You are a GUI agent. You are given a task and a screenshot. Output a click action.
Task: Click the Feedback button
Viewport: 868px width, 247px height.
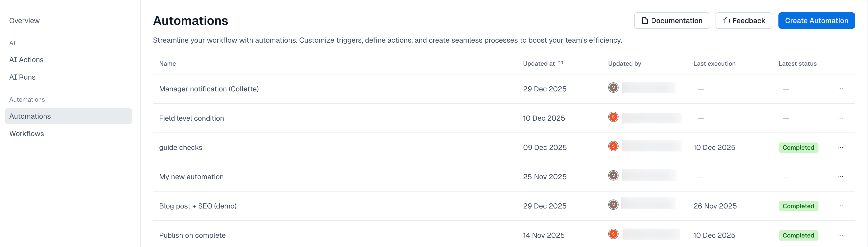pyautogui.click(x=744, y=21)
